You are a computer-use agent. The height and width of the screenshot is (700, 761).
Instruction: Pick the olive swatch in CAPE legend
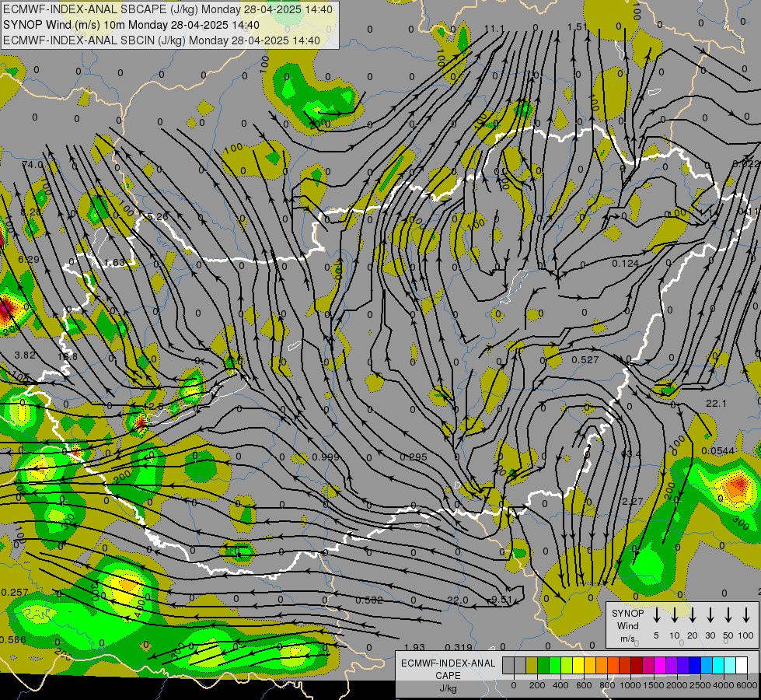pyautogui.click(x=532, y=665)
